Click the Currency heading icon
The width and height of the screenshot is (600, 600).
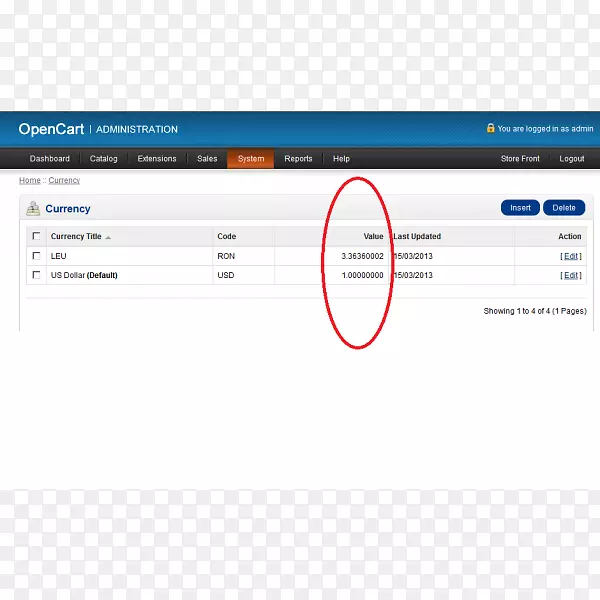[33, 209]
